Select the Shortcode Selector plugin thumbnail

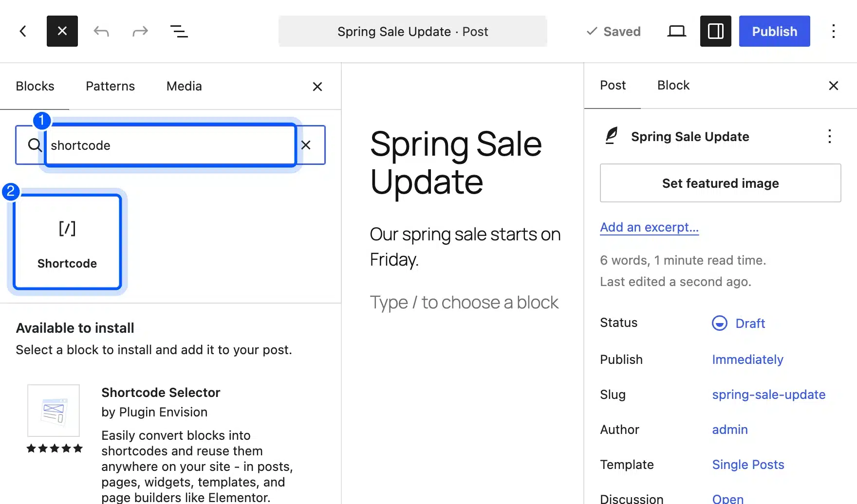(54, 411)
